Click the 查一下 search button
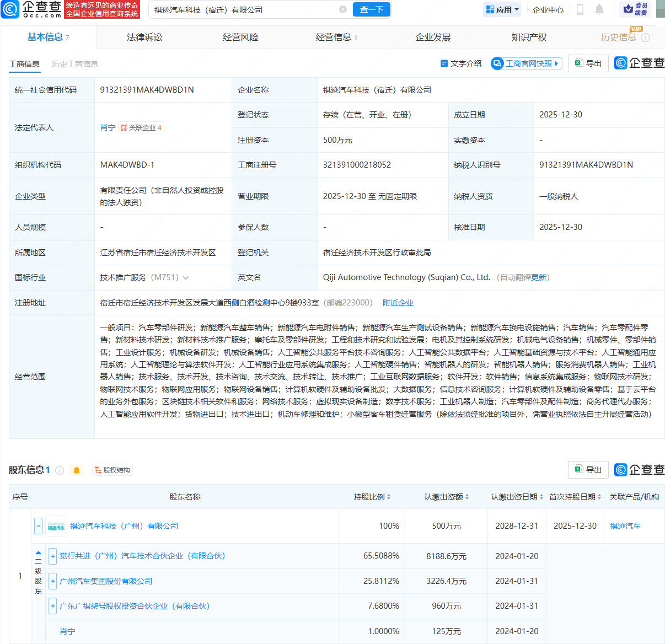 point(371,9)
